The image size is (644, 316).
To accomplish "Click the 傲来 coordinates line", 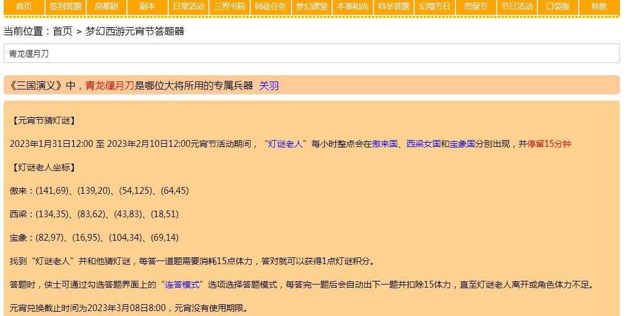I will 99,191.
